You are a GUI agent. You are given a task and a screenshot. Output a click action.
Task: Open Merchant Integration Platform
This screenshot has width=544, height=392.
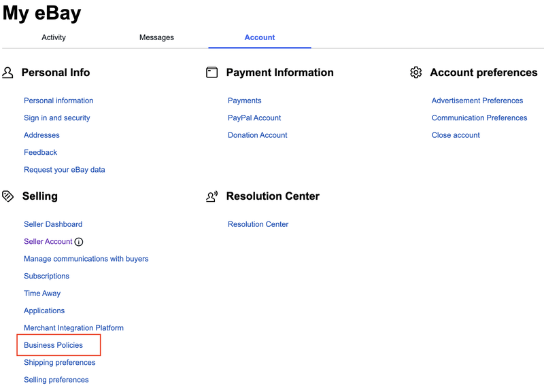(73, 328)
